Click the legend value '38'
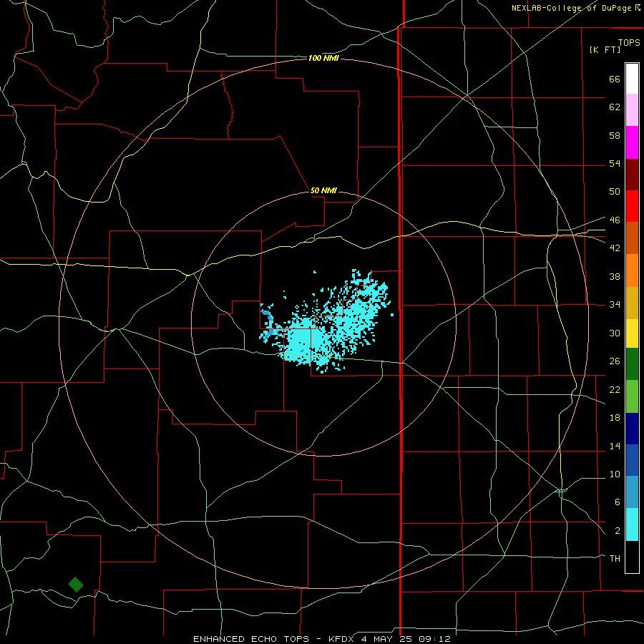644x644 pixels. tap(615, 276)
